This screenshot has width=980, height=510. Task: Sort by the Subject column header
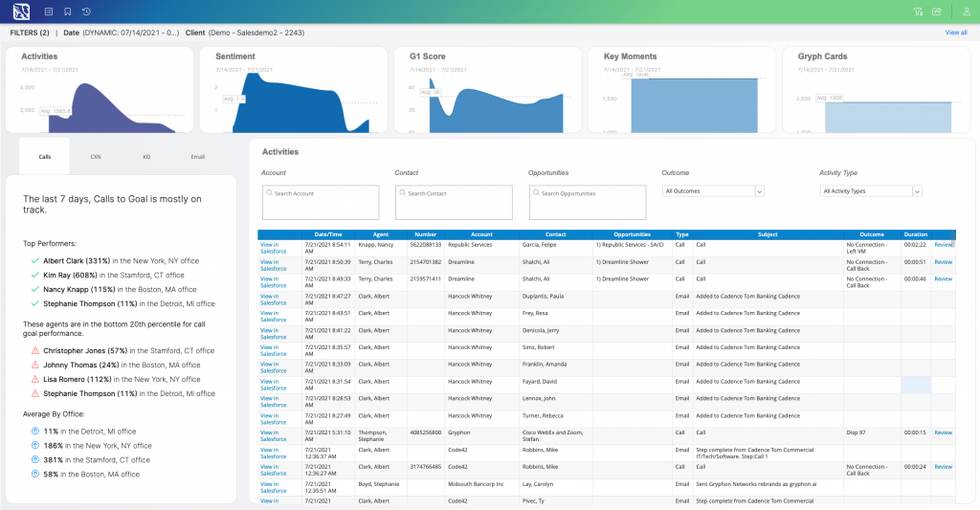[768, 235]
